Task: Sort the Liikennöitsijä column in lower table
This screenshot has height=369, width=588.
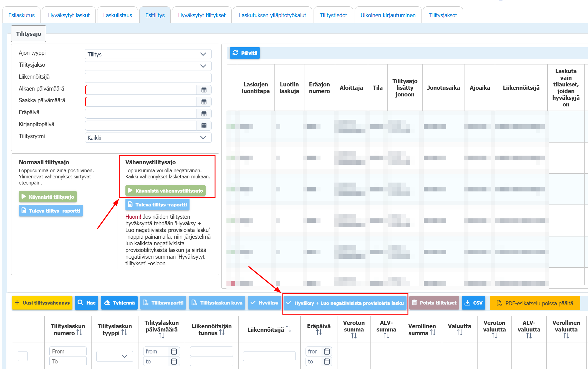Action: tap(289, 329)
